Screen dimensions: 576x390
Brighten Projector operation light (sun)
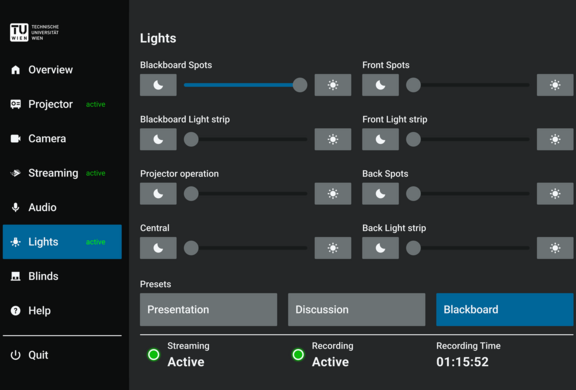click(x=332, y=194)
